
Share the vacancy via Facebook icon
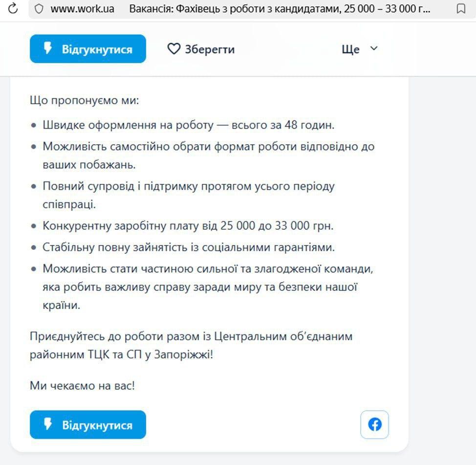(374, 424)
